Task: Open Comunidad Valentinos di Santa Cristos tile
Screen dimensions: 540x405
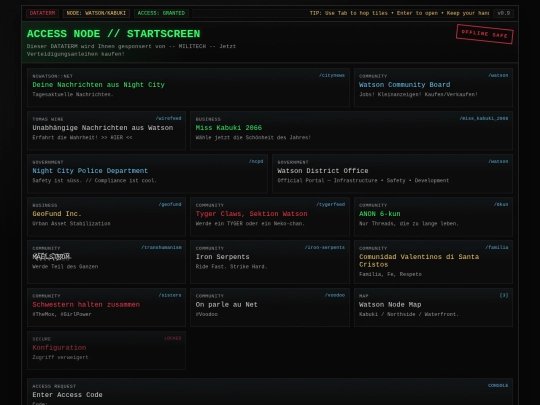Action: [433, 262]
